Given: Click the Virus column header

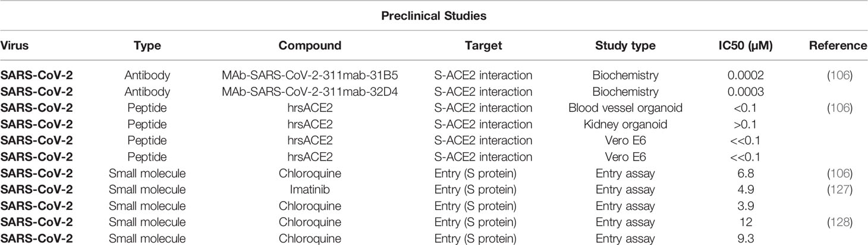Looking at the screenshot, I should click(x=14, y=45).
